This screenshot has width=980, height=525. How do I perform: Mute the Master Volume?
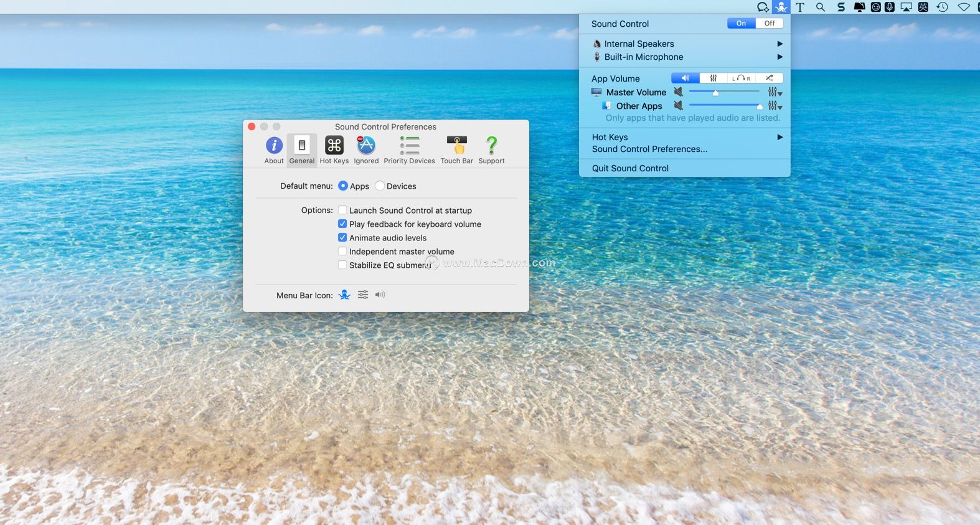click(x=679, y=92)
